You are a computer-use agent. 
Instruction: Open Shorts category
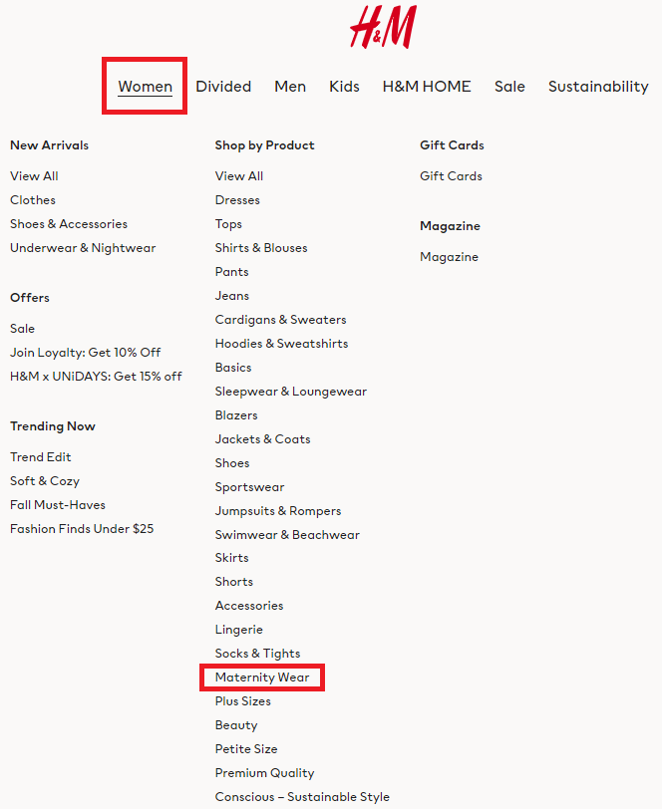234,582
